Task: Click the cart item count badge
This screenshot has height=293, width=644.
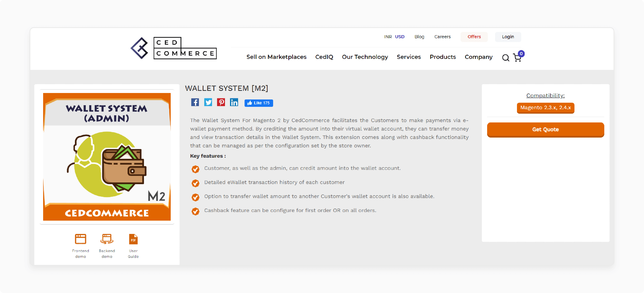Action: point(521,54)
